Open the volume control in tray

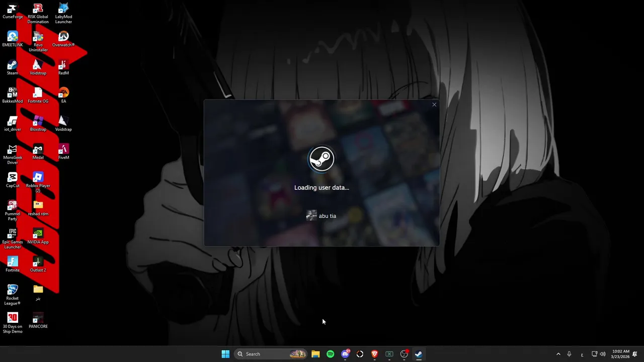(603, 354)
